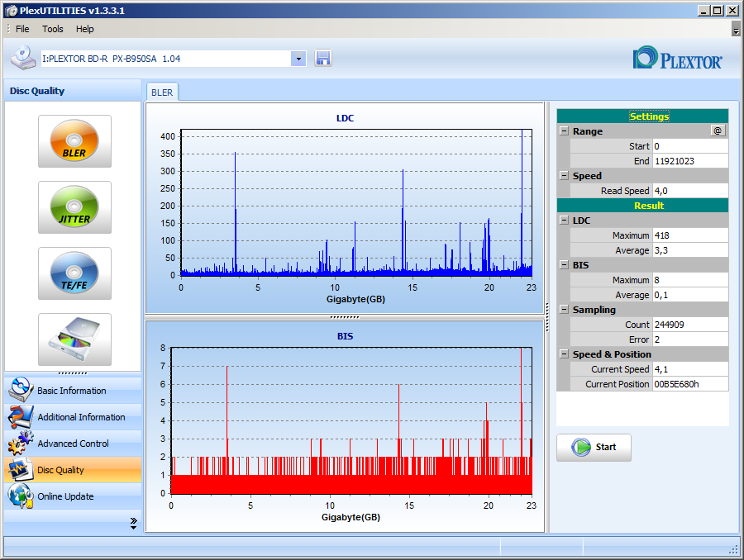Collapse the Speed & Position group
This screenshot has width=744, height=560.
(x=564, y=354)
